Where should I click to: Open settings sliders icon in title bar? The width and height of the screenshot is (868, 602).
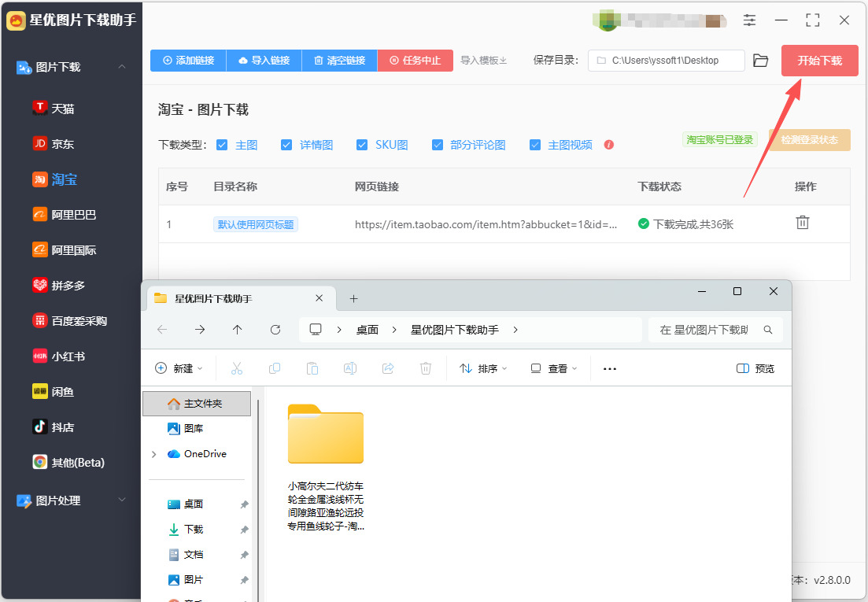(749, 20)
